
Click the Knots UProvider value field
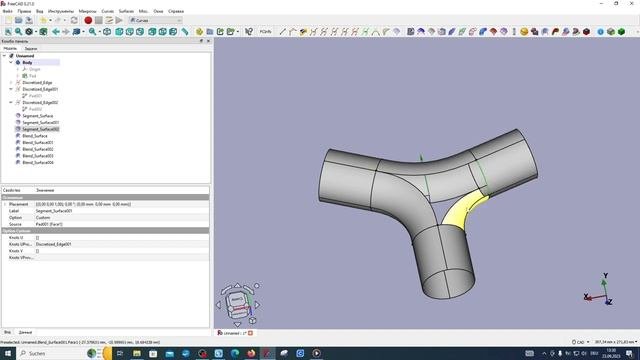point(122,244)
